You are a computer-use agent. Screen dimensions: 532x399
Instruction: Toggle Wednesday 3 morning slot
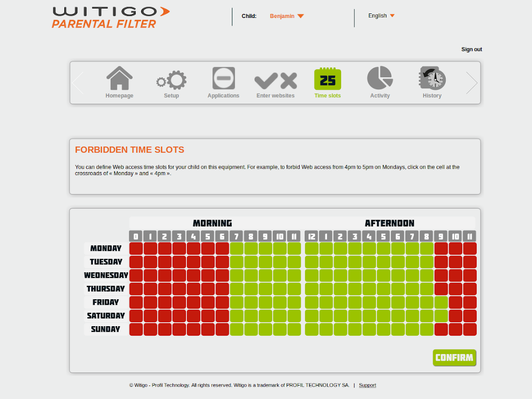point(179,275)
